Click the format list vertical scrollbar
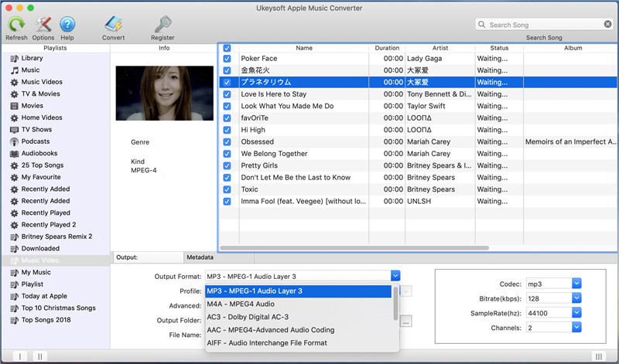Viewport: 619px width, 364px height. [x=395, y=304]
